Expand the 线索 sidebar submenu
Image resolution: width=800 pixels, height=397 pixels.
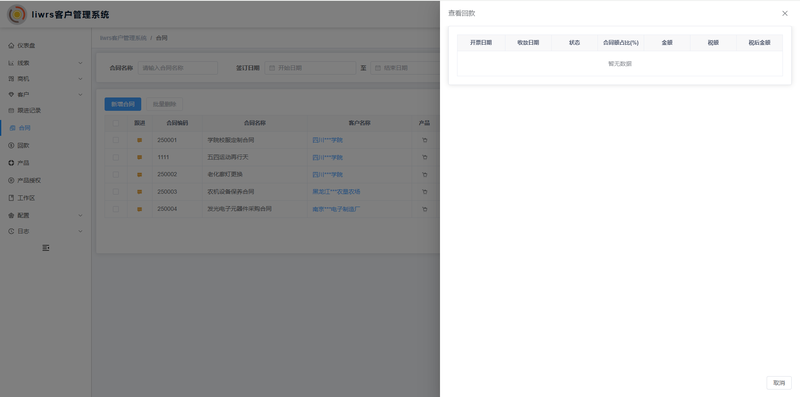46,63
